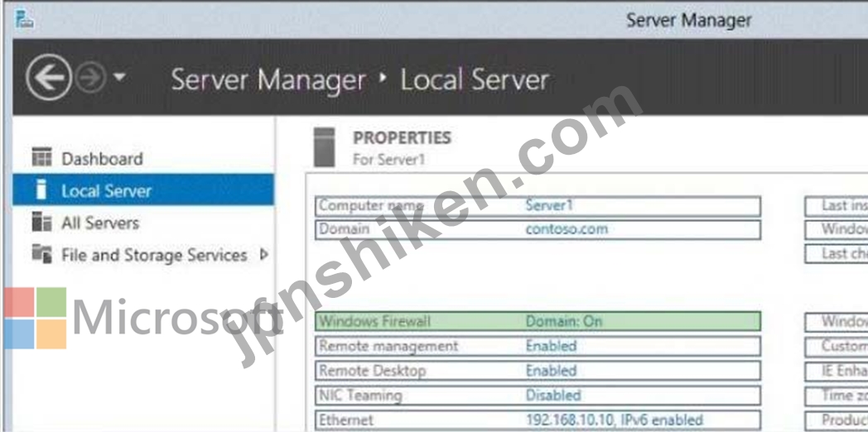Click Remote management Enabled link

(551, 346)
